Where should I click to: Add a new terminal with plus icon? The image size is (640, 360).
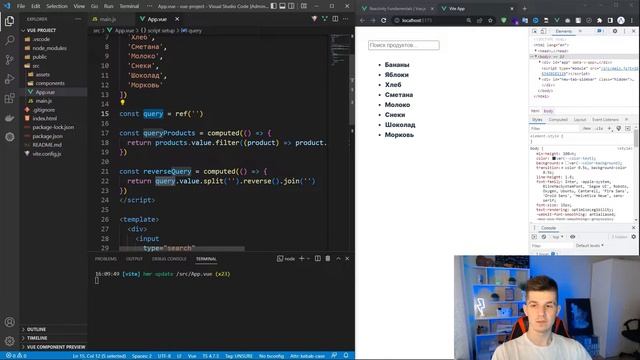[302, 258]
